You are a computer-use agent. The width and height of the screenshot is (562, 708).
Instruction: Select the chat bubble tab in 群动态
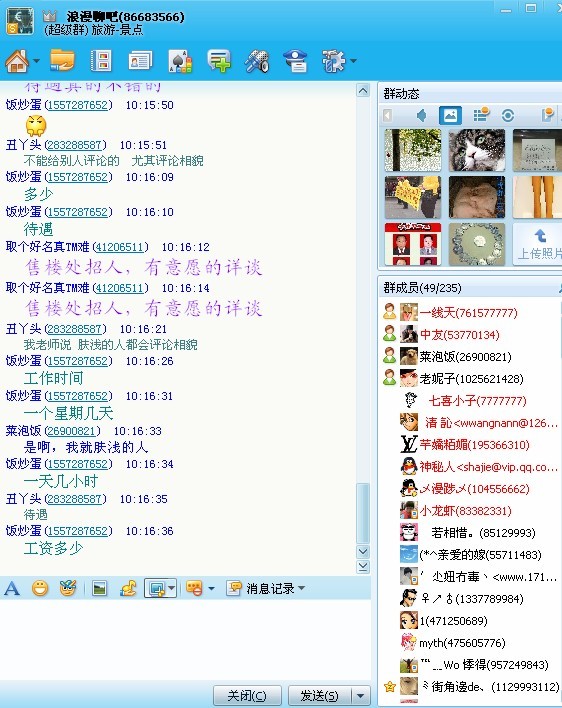point(548,116)
